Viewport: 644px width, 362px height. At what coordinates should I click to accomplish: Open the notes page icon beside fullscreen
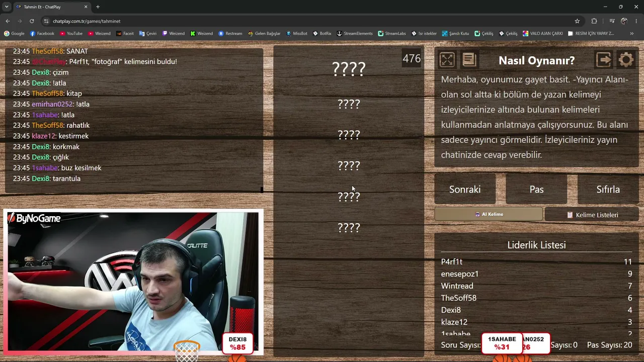click(x=469, y=60)
